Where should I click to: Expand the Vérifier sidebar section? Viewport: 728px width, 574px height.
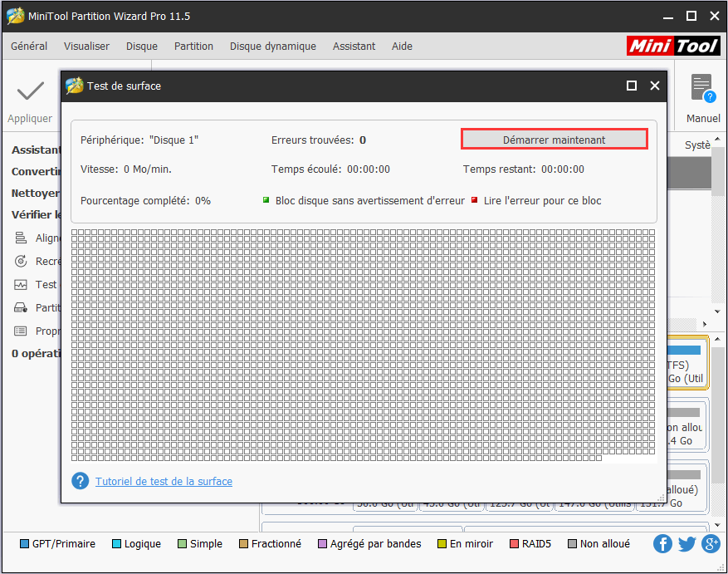point(36,214)
